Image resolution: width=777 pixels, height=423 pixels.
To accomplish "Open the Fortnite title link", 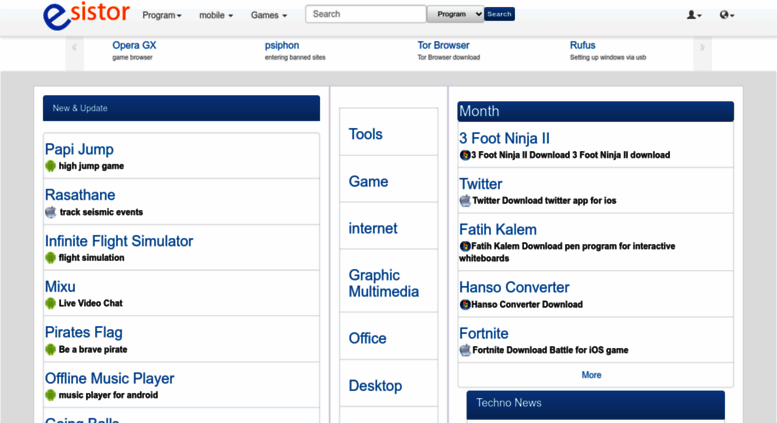I will click(484, 333).
